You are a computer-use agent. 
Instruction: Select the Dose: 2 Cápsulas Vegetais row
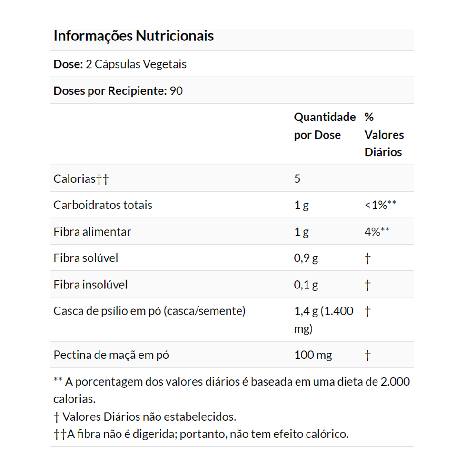(x=120, y=64)
